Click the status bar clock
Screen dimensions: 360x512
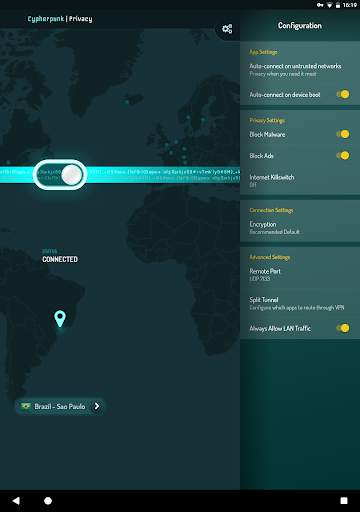(x=350, y=5)
